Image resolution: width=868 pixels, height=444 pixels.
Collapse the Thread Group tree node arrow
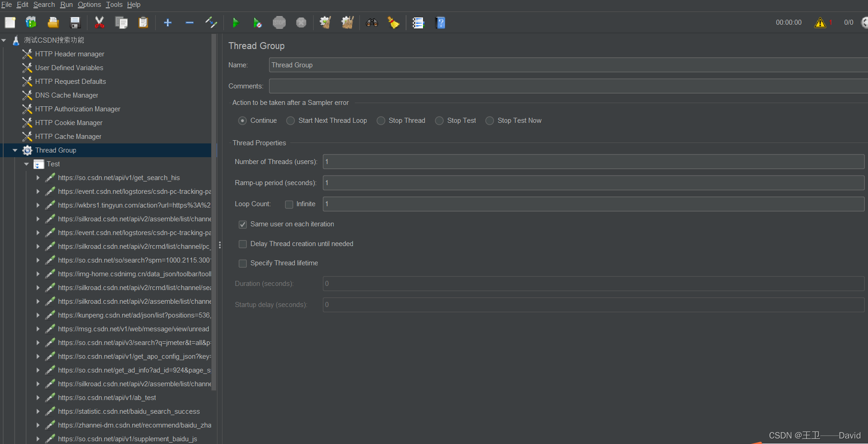click(x=15, y=150)
